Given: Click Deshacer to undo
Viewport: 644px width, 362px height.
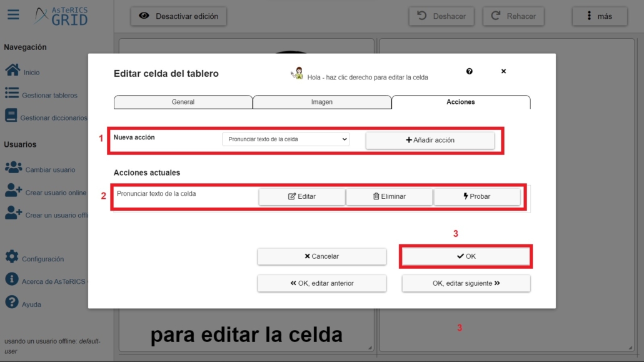Looking at the screenshot, I should (x=441, y=16).
